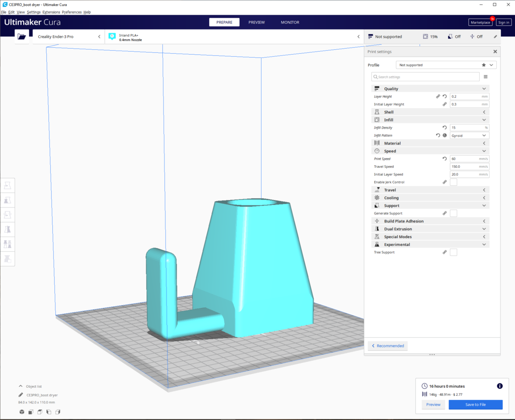Show print time info details icon

pos(499,386)
